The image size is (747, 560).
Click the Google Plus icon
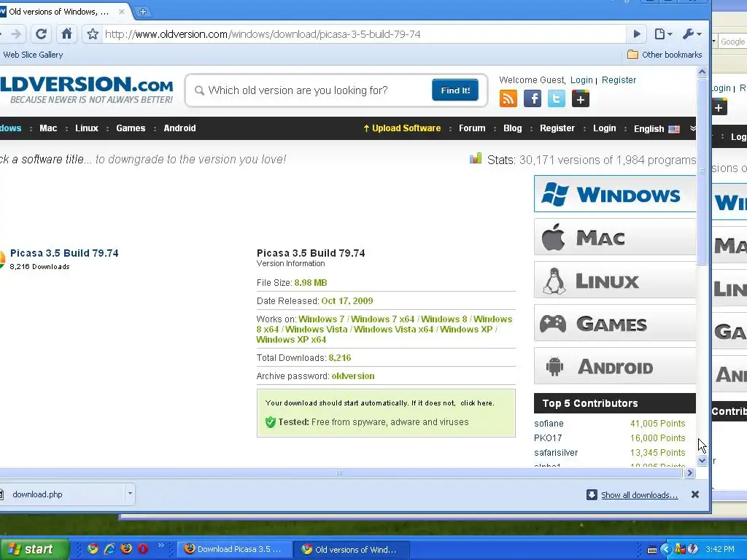point(580,98)
